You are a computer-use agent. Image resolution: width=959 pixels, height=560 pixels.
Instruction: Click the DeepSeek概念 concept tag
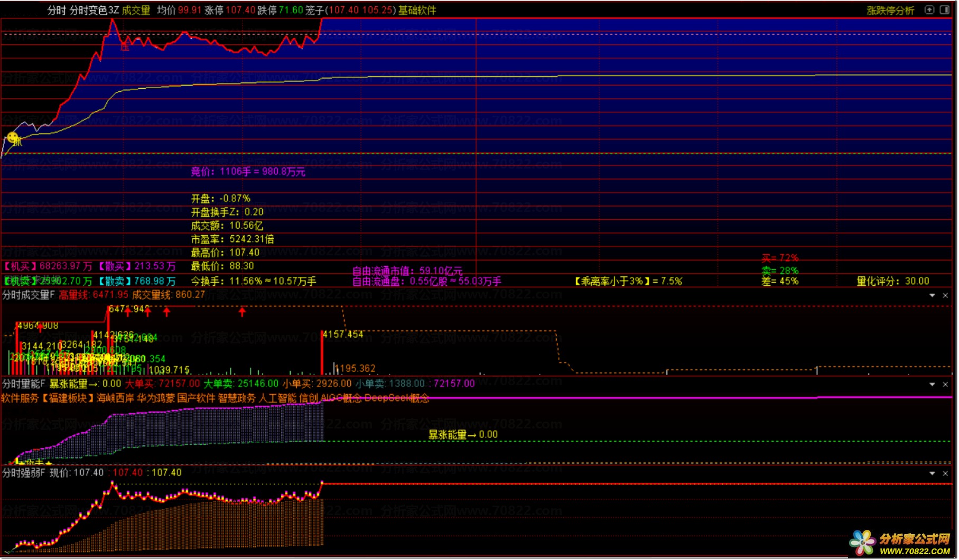(x=397, y=398)
